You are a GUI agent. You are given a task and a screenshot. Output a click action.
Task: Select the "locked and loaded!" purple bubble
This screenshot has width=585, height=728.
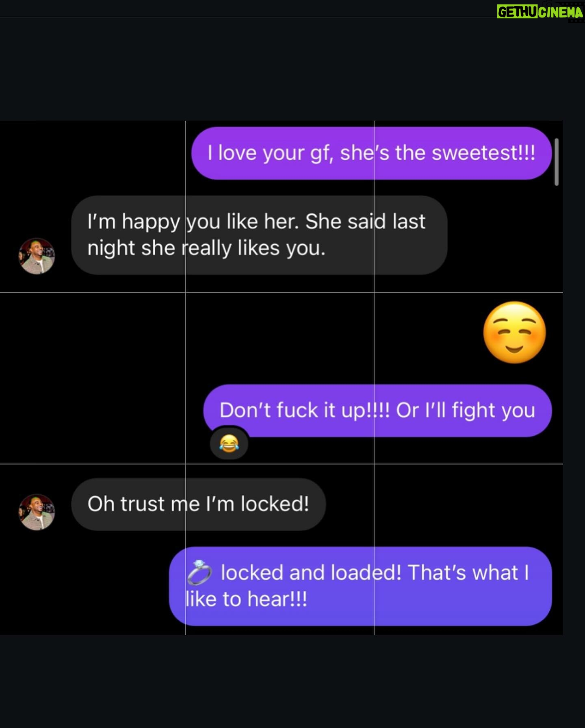360,586
